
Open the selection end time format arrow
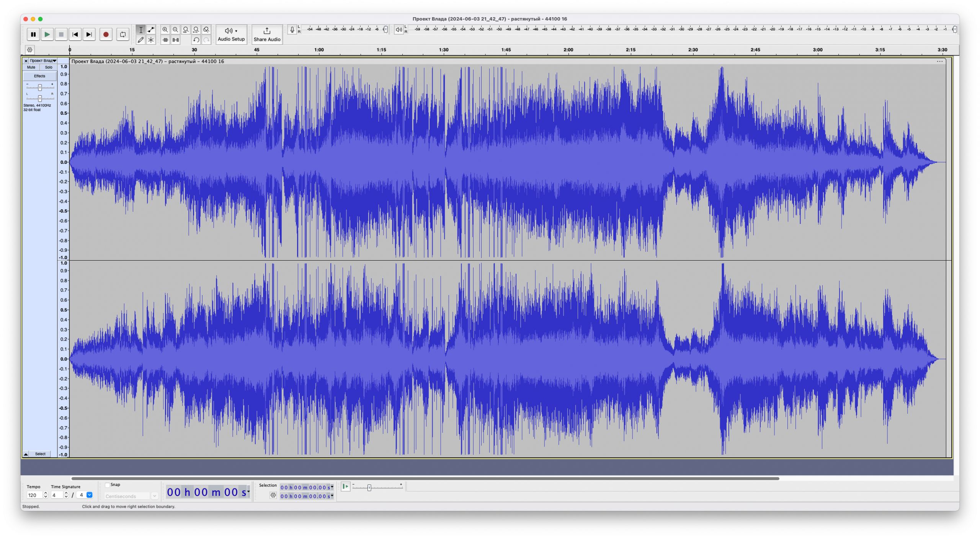(x=332, y=497)
